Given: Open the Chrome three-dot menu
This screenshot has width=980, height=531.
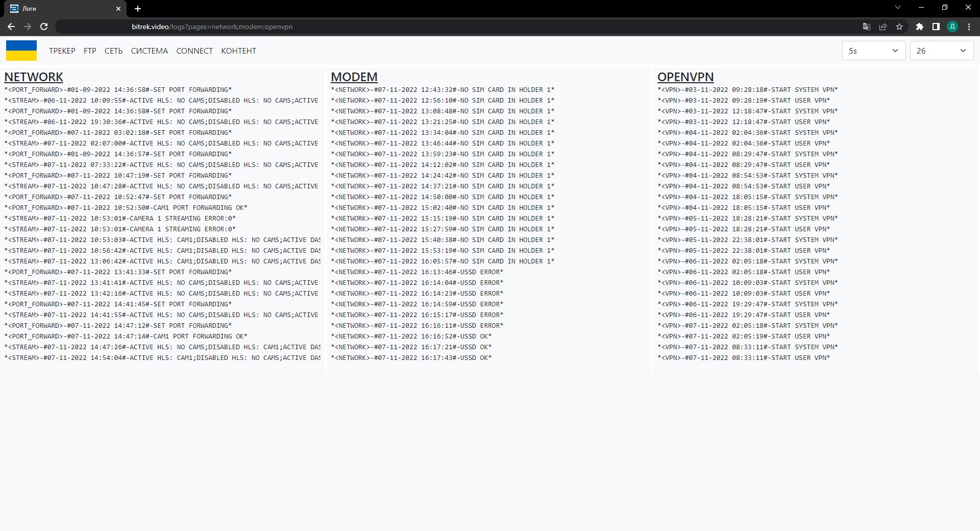Looking at the screenshot, I should coord(969,27).
